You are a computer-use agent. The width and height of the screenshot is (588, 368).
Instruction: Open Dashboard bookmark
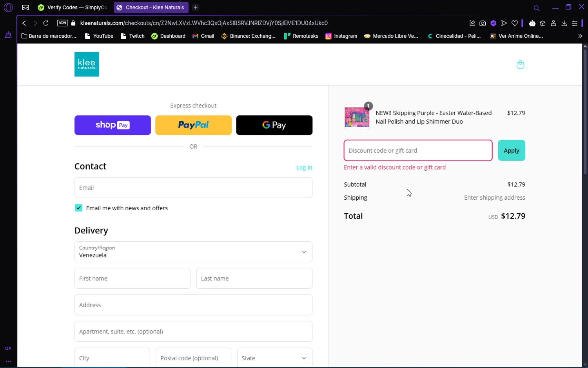pyautogui.click(x=168, y=36)
